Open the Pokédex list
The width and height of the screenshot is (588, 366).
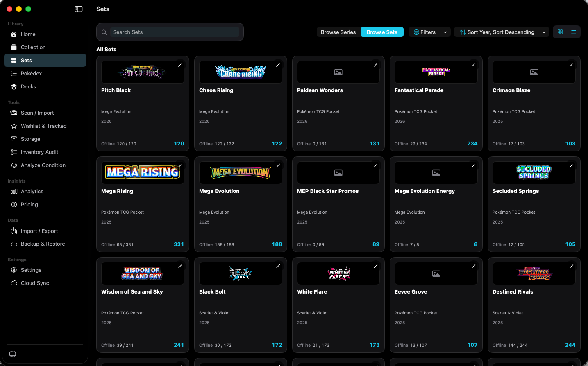(x=45, y=73)
